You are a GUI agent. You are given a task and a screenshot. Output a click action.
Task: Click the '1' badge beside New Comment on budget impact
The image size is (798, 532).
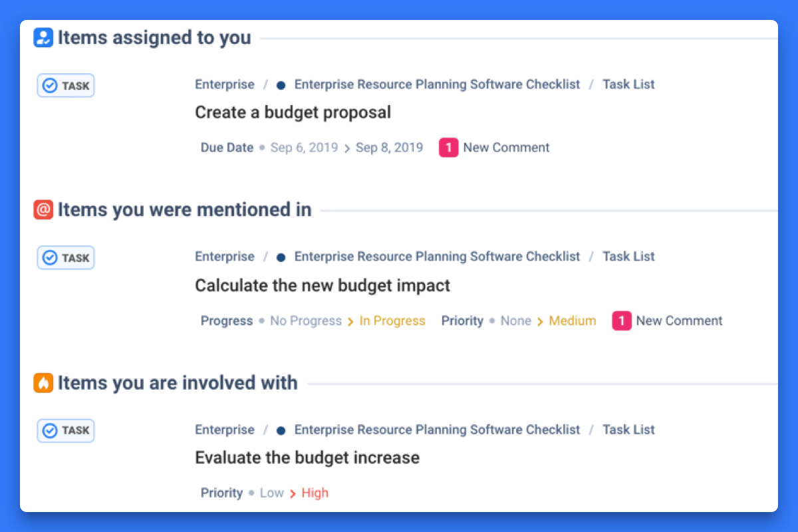[x=621, y=320]
